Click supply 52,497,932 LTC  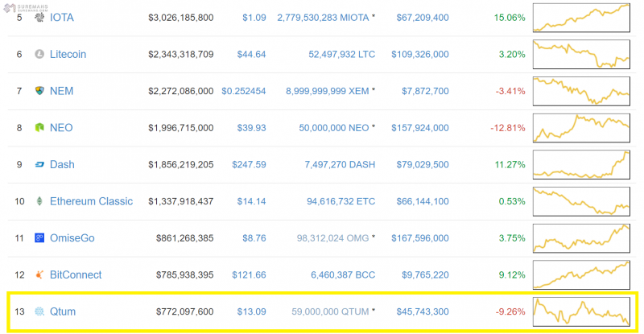(341, 54)
